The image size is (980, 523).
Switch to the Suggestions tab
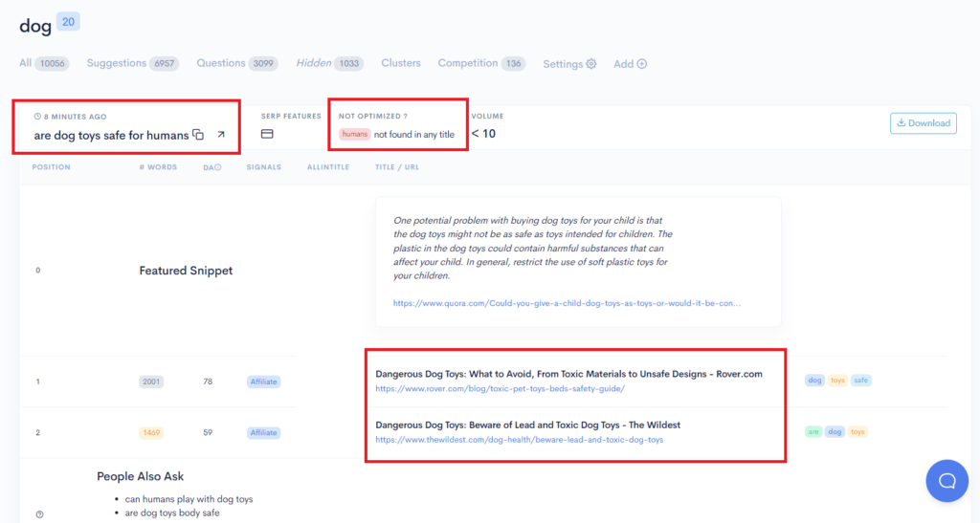[132, 63]
